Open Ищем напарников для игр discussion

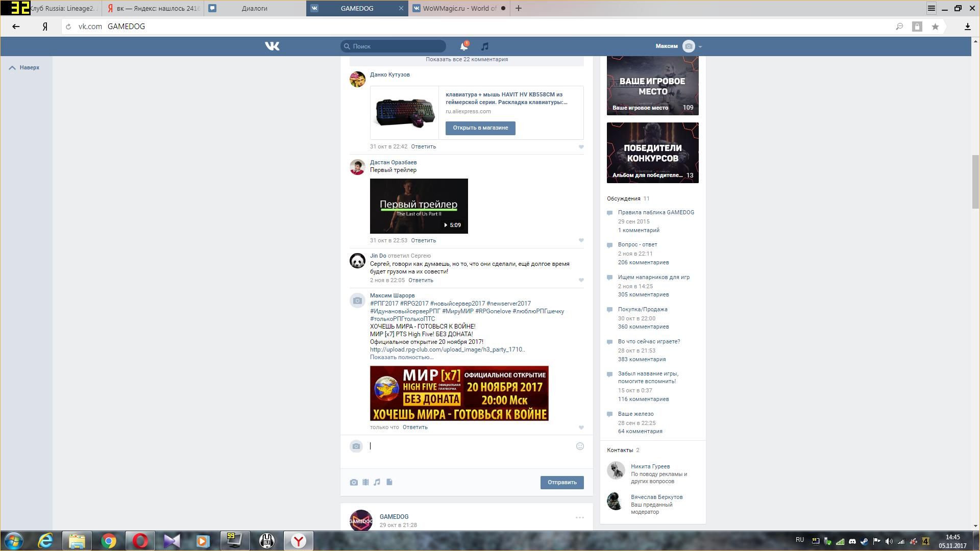point(654,277)
